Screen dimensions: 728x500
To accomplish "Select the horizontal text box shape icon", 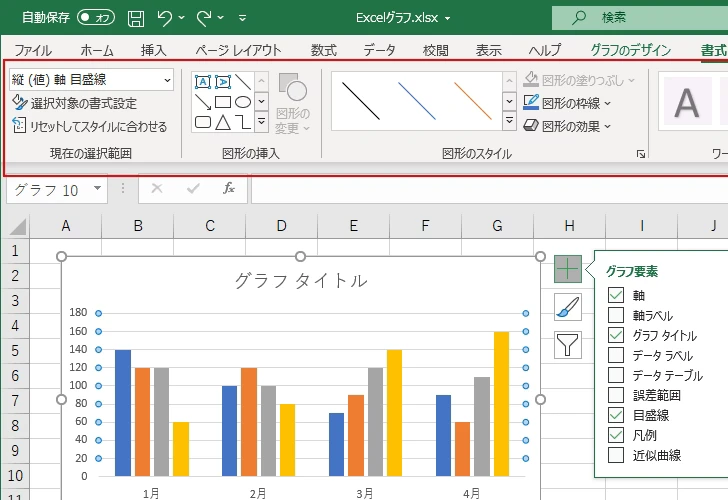I will point(203,82).
